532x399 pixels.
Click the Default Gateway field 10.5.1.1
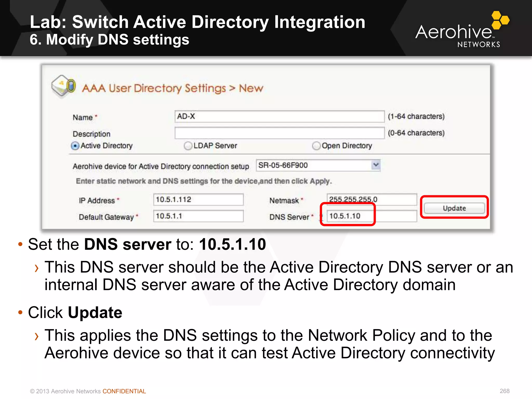pyautogui.click(x=198, y=216)
